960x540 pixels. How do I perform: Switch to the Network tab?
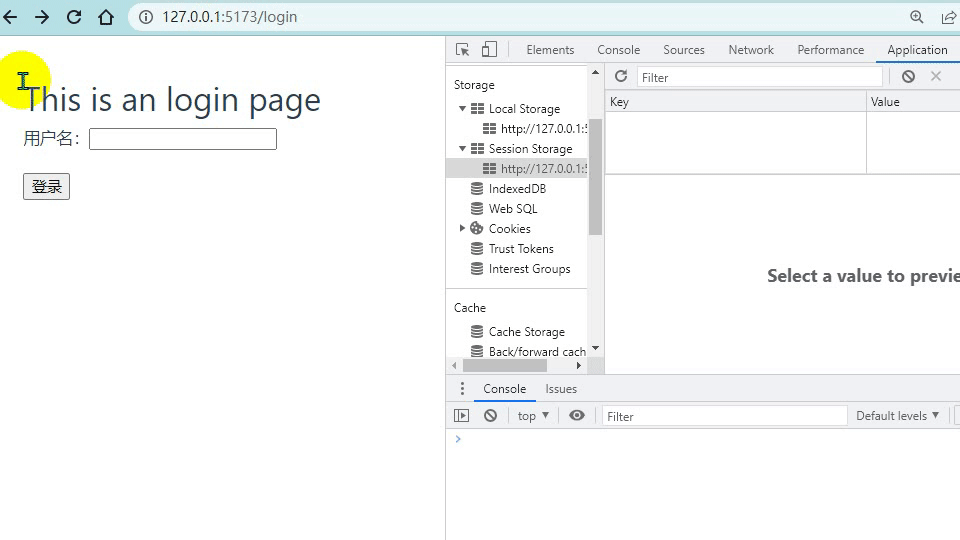pos(751,50)
